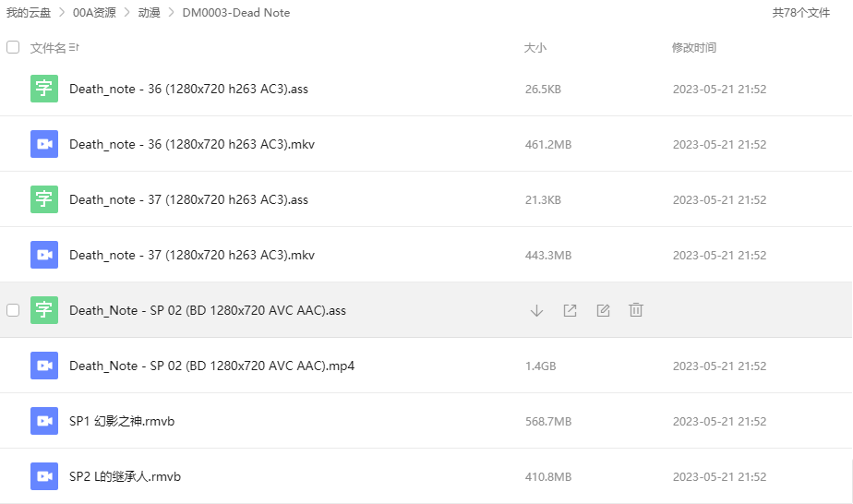Viewport: 853px width, 504px height.
Task: Click subtitle icon of Death_note 36 .ass file
Action: click(43, 89)
